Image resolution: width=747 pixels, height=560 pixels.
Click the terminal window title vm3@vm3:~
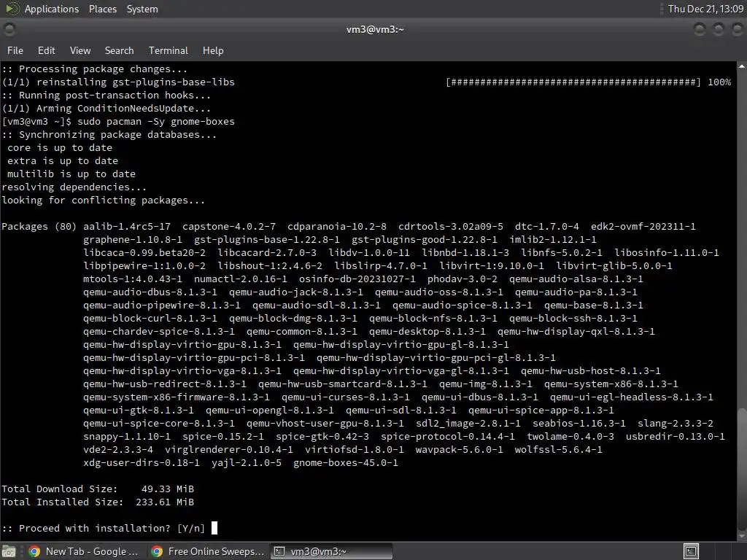click(375, 29)
